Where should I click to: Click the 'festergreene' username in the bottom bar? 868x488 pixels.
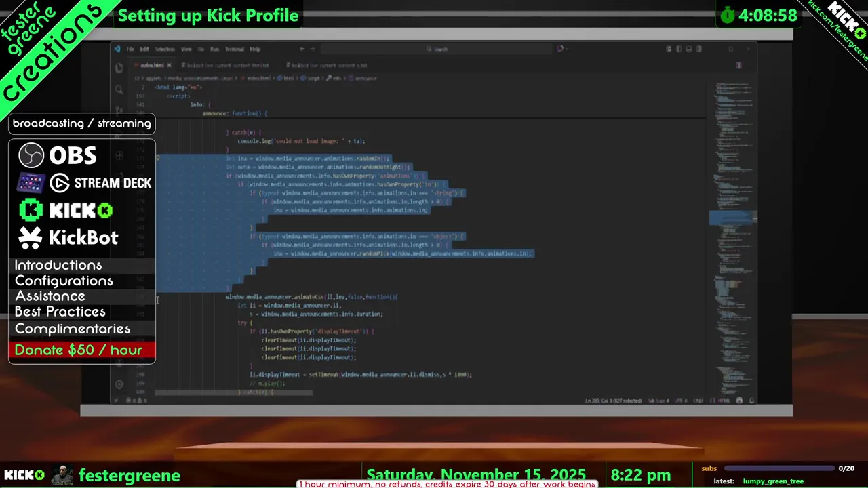point(130,476)
